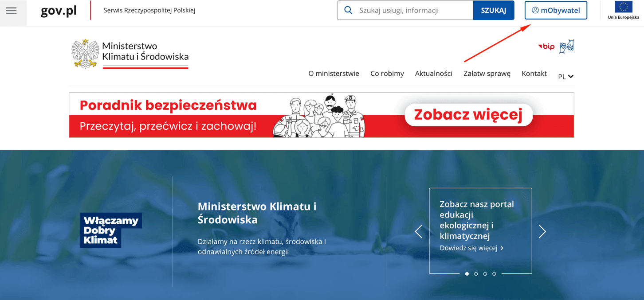Open the hamburger menu icon
This screenshot has width=644, height=300.
point(12,11)
